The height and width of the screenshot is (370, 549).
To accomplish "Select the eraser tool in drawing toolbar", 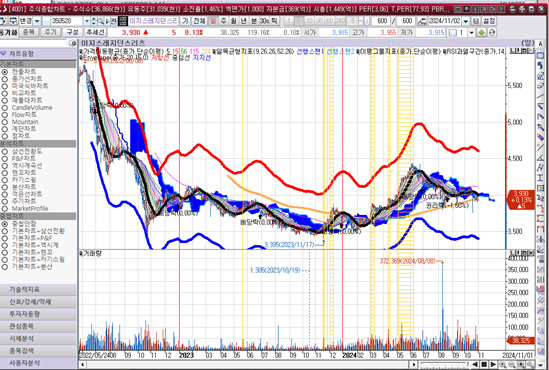I will (x=540, y=85).
